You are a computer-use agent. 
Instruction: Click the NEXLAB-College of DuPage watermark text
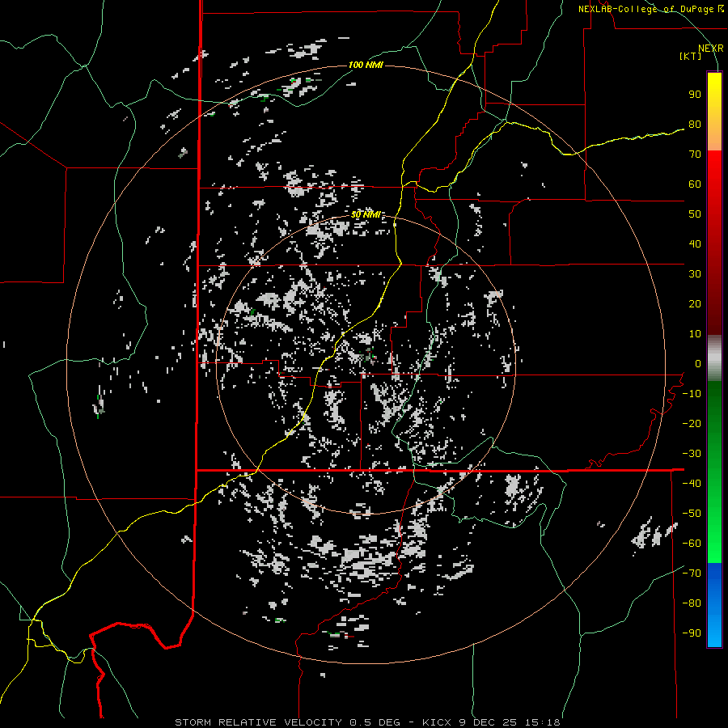click(650, 9)
